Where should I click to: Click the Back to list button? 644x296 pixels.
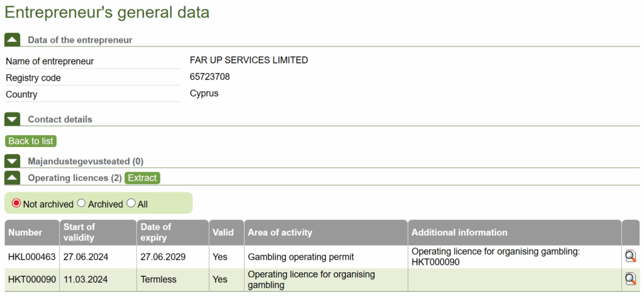(x=31, y=141)
